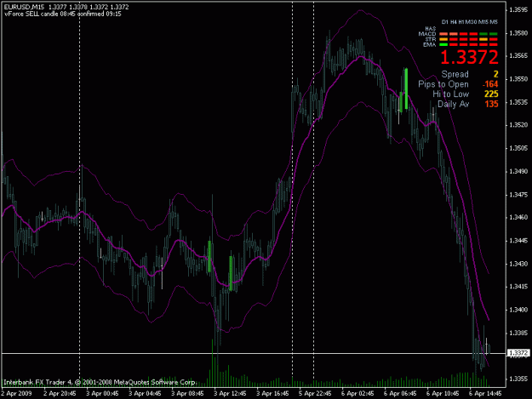The image size is (532, 399).
Task: Click the 6 Apr 10:45 time axis label
Action: pos(443,394)
